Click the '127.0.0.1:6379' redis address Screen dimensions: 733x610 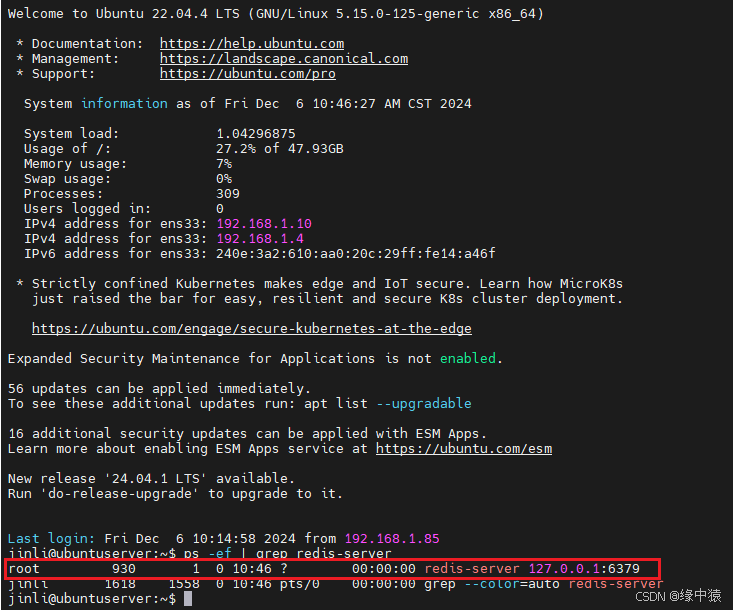click(x=584, y=569)
